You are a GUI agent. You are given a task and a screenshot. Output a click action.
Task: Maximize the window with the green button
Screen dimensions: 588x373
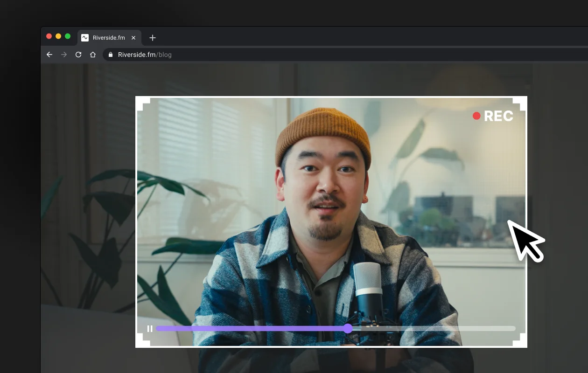click(68, 36)
